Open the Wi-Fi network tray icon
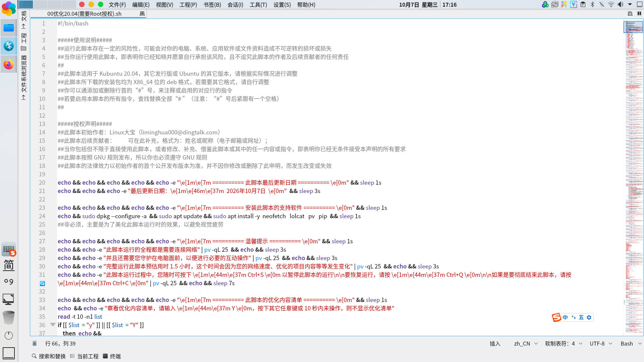Screen dimensions: 644x362 (x=611, y=5)
